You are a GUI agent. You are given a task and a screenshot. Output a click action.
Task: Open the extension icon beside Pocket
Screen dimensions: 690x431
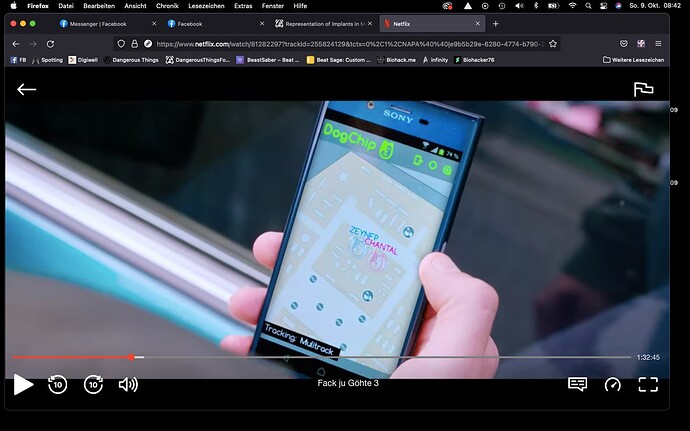click(x=641, y=44)
